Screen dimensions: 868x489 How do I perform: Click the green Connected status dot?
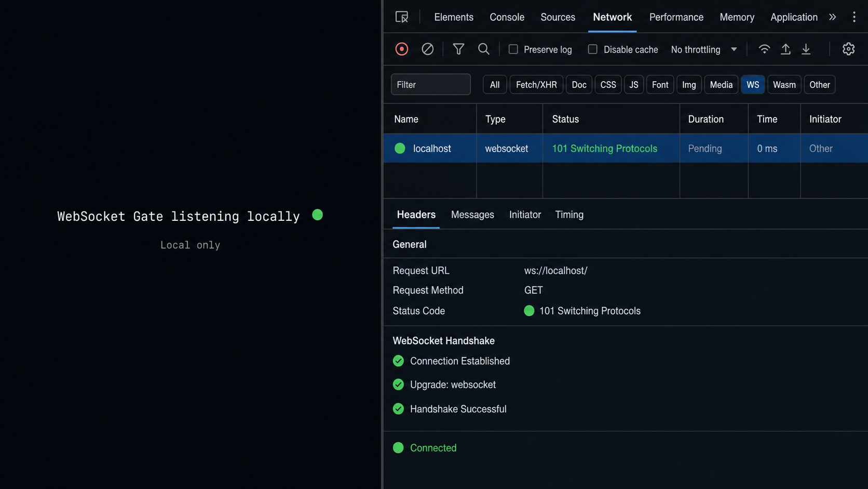398,448
